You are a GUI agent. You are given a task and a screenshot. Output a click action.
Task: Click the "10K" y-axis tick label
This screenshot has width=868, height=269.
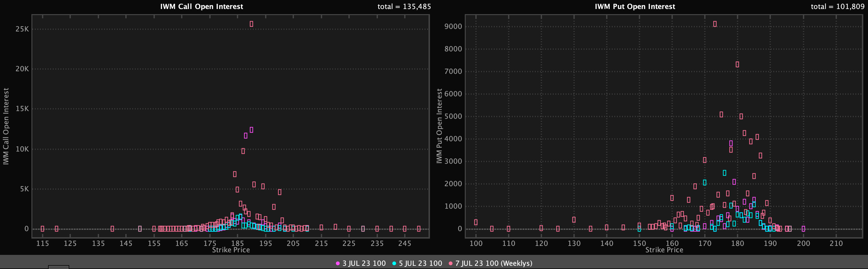click(x=22, y=149)
